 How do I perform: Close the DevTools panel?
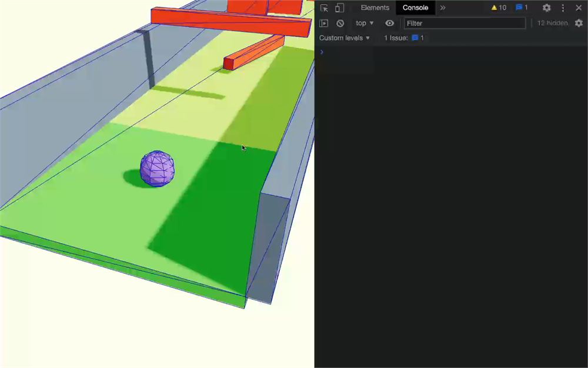coord(579,8)
